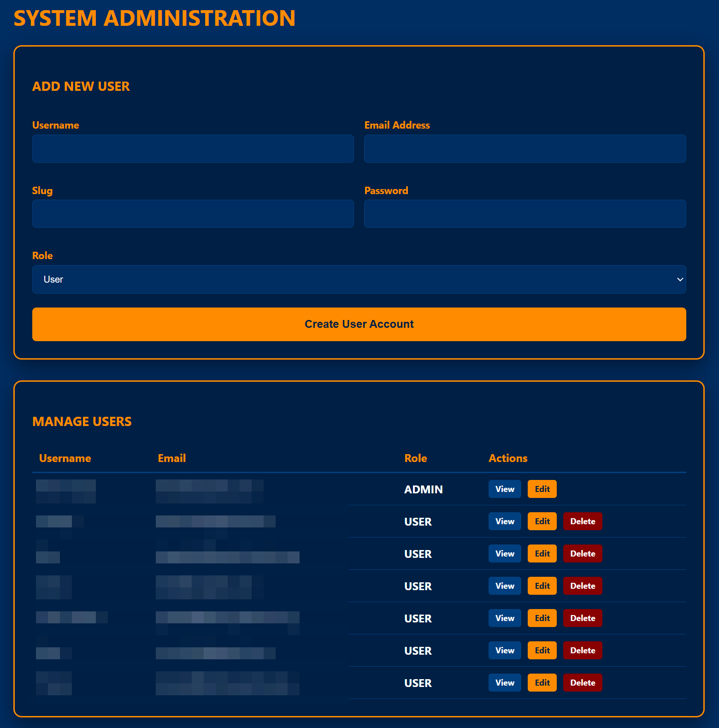View the ADMIN user's details

point(504,489)
